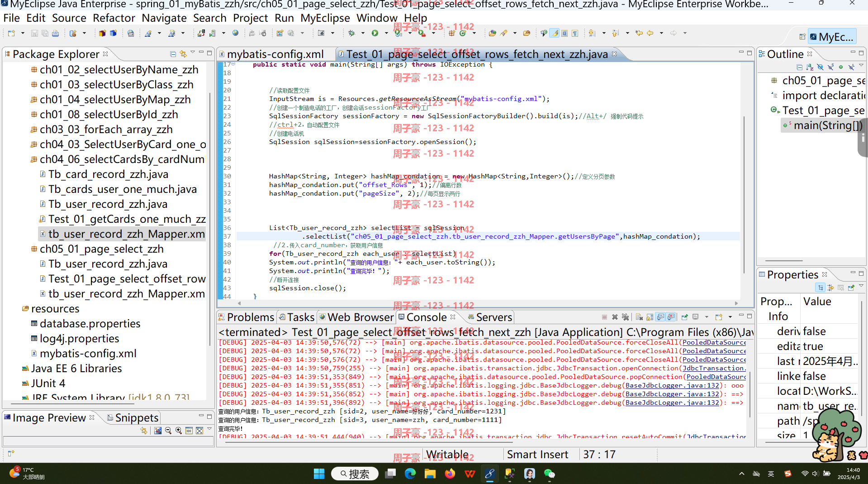Screen dimensions: 868x484
Task: Click the MyEclipse perspective button
Action: (x=832, y=37)
